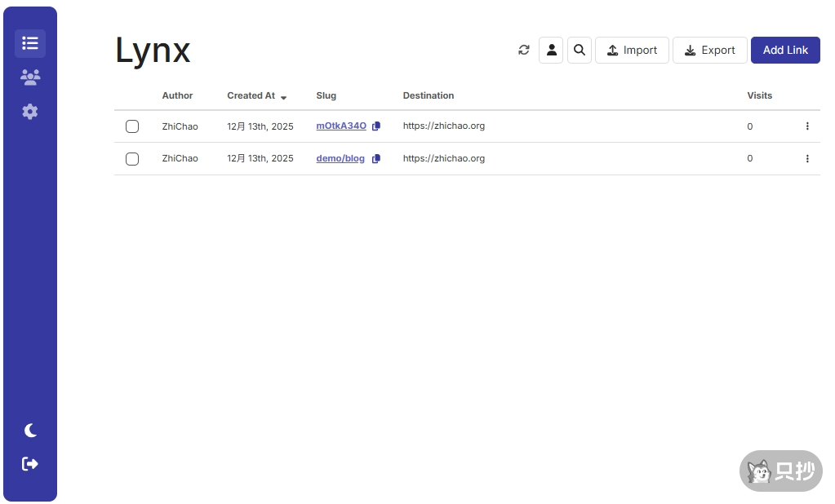Click the Import button
The height and width of the screenshot is (504, 835).
(x=632, y=50)
